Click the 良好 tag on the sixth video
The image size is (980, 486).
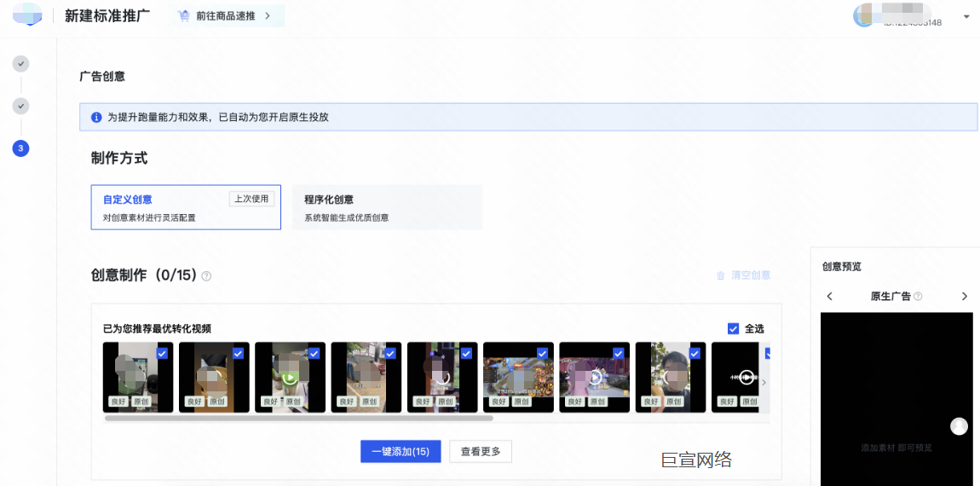pos(499,402)
